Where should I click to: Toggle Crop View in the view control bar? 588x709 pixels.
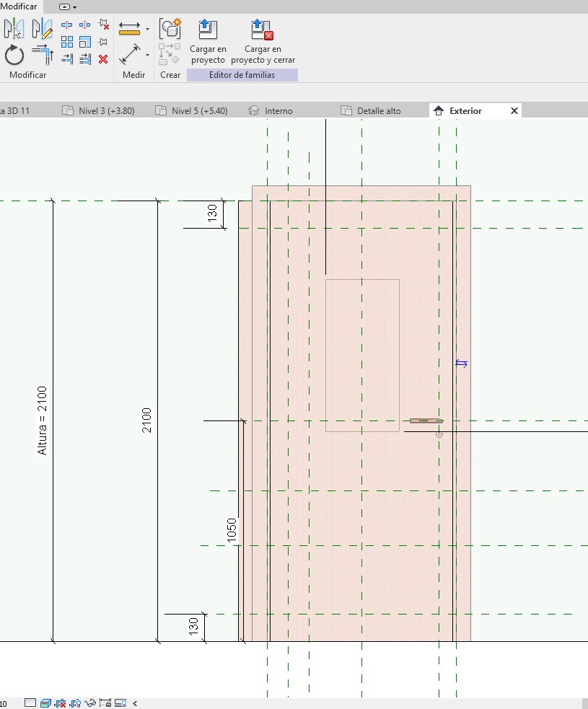(x=107, y=703)
